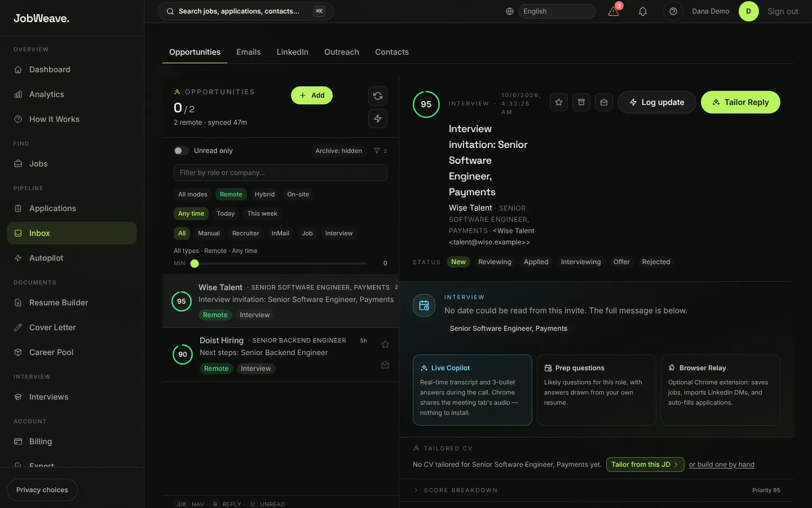Screen dimensions: 812x508
Task: Click the or build one by hand link
Action: [x=722, y=465]
